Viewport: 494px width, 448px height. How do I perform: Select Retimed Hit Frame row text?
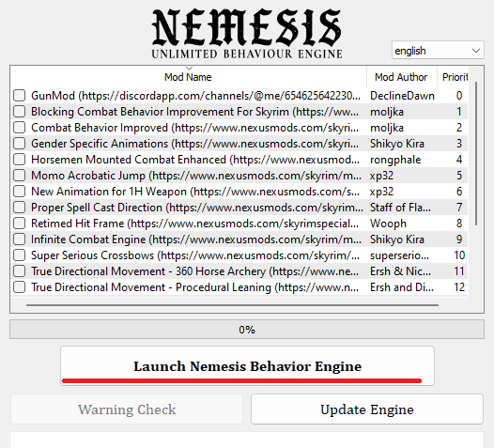click(194, 224)
